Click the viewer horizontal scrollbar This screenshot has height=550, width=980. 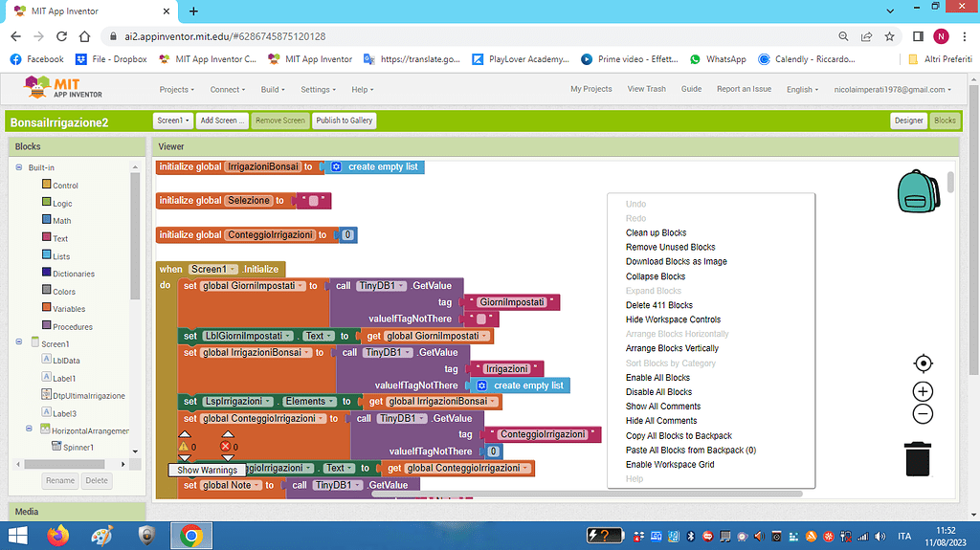tap(587, 494)
